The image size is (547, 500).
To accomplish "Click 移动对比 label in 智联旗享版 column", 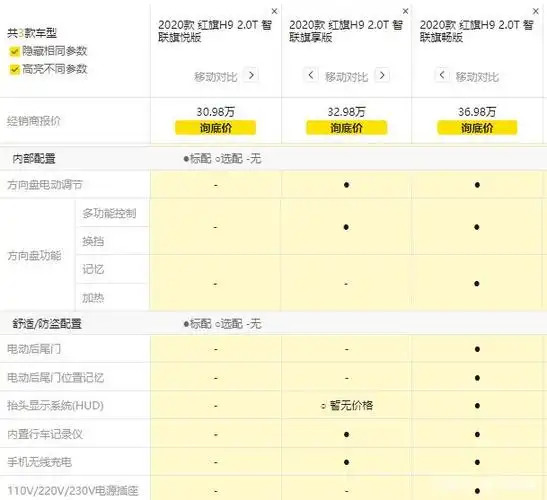I will click(x=346, y=77).
